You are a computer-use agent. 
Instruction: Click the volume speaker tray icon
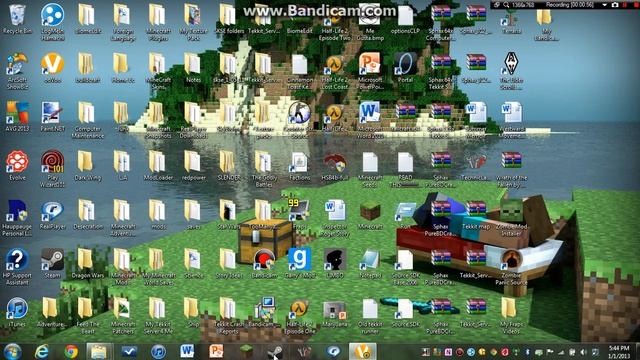point(584,352)
